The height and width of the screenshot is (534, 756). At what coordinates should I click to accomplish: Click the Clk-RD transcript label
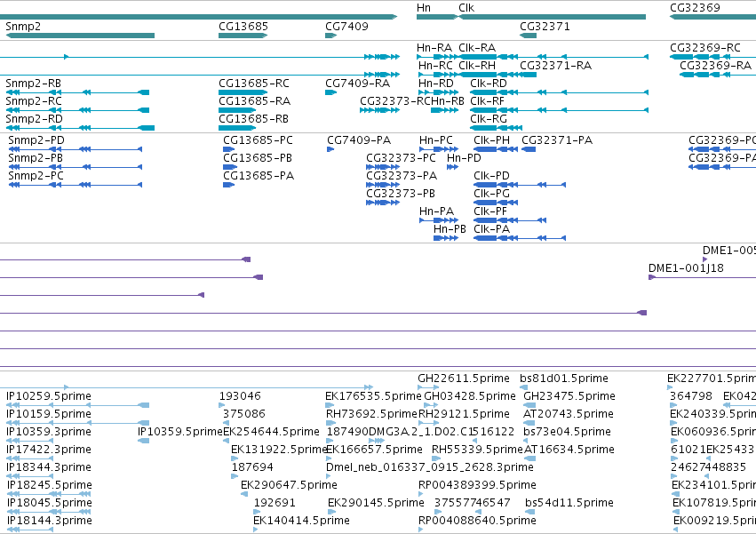tap(489, 84)
